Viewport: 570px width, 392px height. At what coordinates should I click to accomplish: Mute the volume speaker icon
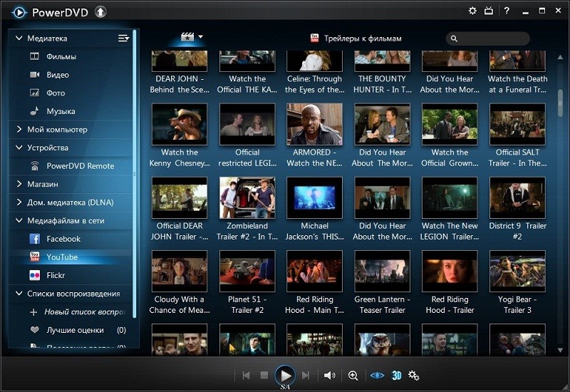click(x=329, y=375)
